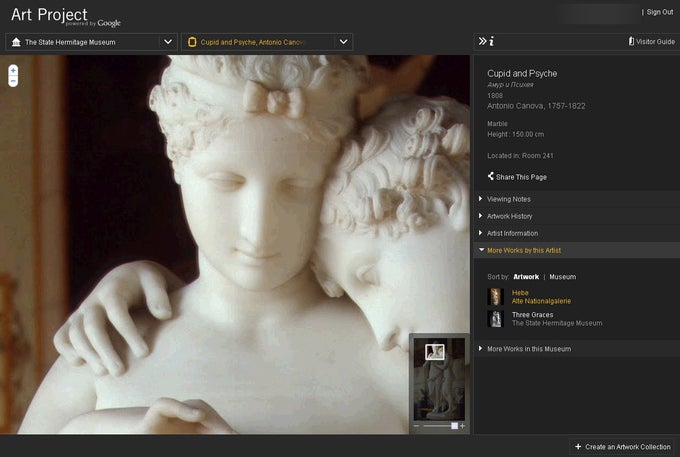Click The State Hermitage Museum text under Three Graces

(557, 323)
